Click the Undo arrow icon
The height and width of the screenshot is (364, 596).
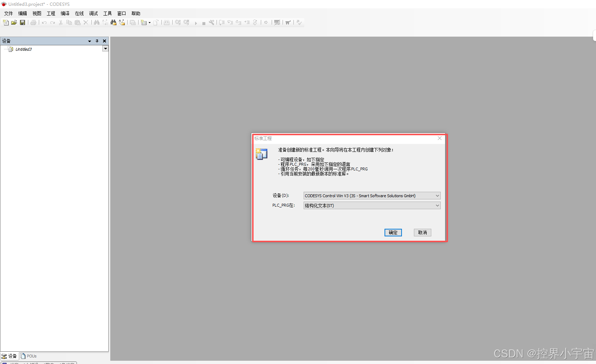point(44,22)
